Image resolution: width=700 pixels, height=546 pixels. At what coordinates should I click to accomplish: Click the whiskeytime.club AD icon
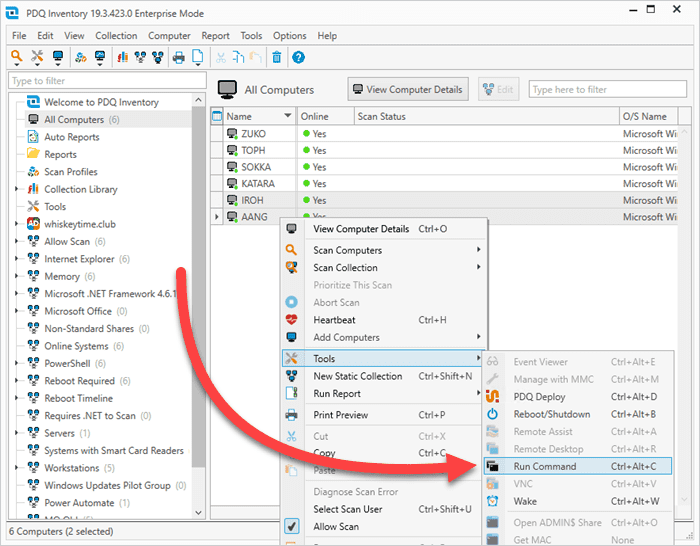(33, 224)
